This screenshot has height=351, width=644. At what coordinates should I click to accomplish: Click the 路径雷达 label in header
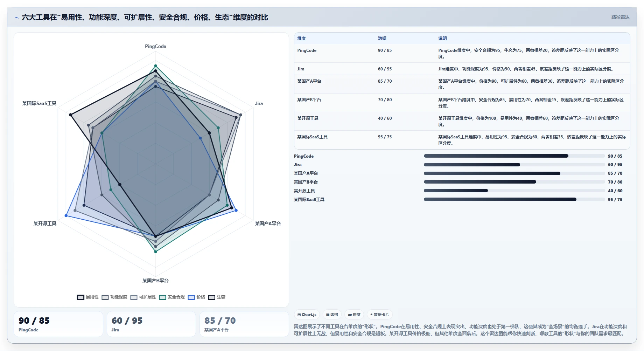(x=620, y=17)
